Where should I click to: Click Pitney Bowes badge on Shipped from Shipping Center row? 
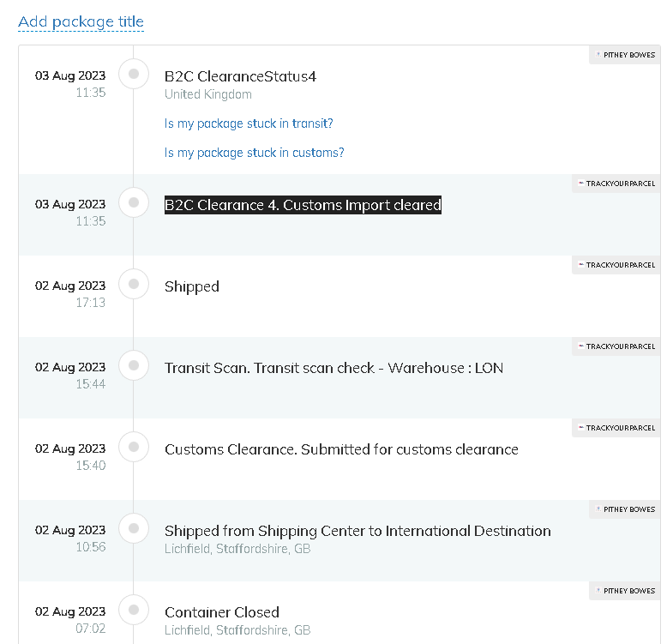point(625,509)
